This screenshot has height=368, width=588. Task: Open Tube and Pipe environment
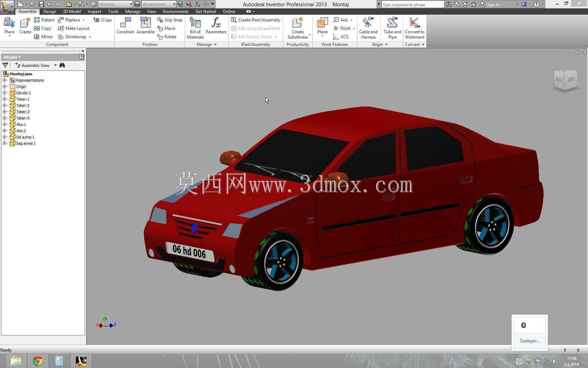392,28
